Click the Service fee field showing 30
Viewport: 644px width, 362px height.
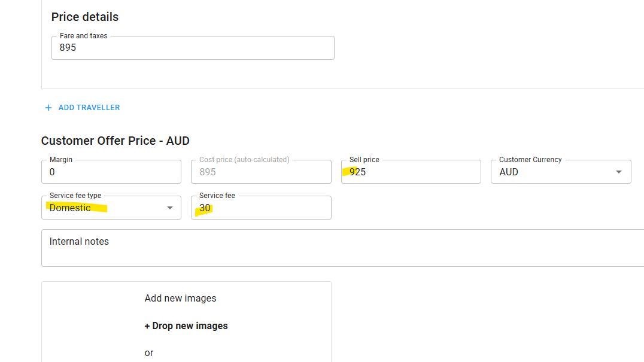point(260,208)
